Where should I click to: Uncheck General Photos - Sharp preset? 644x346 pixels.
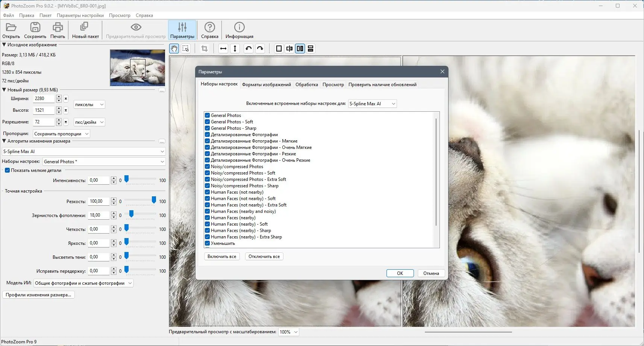207,128
